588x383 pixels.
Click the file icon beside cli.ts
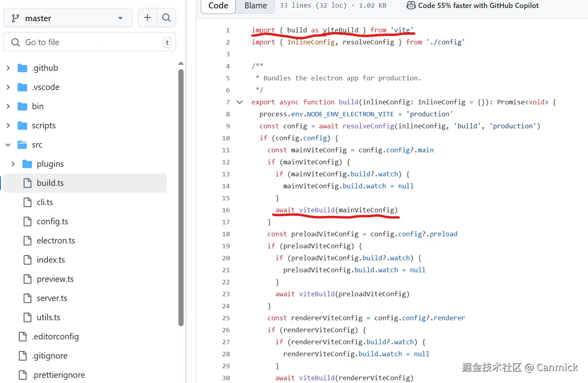pos(28,202)
